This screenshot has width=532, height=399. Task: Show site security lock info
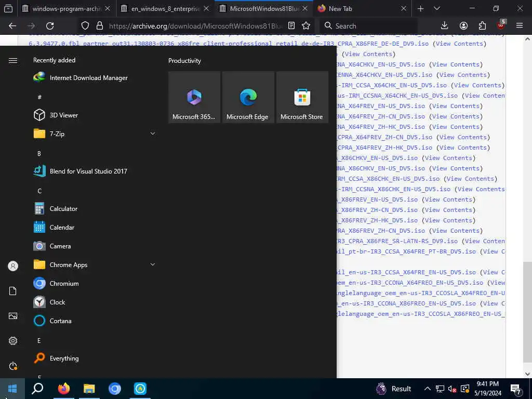(x=99, y=26)
